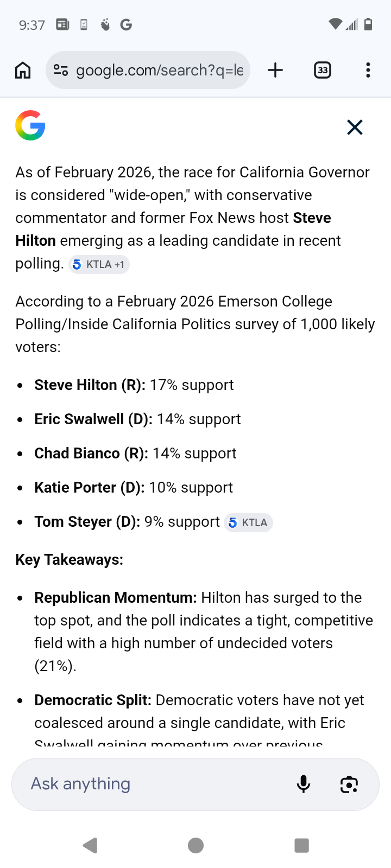Open a new tab with plus icon
This screenshot has width=391, height=868.
(x=275, y=70)
